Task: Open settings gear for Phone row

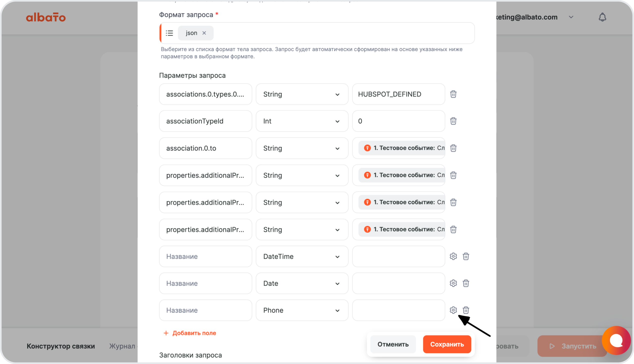Action: coord(453,310)
